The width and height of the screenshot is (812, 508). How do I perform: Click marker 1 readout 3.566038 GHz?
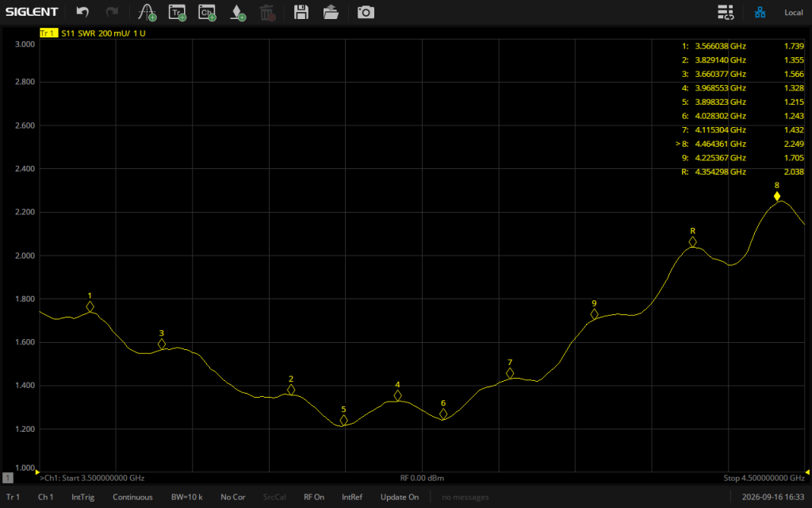pos(720,46)
